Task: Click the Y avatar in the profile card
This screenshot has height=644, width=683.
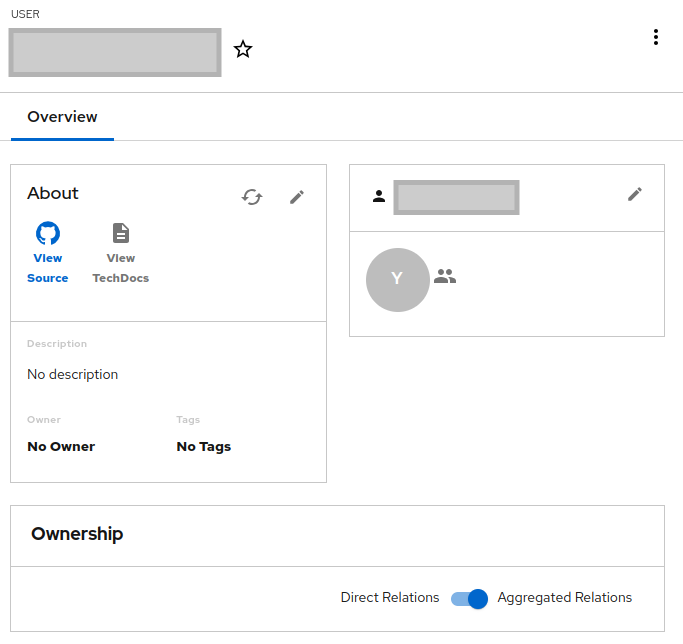Action: pos(398,280)
